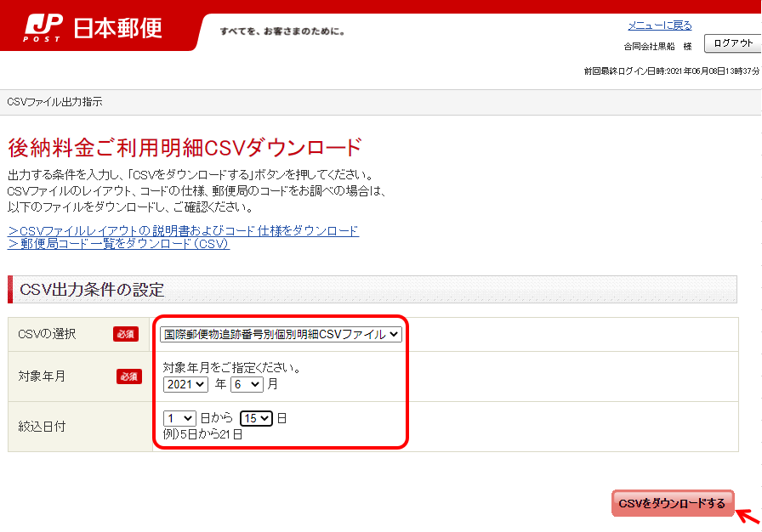Click the 後納料金ご利用明細CSVダウンロード heading
The height and width of the screenshot is (532, 762).
[185, 148]
